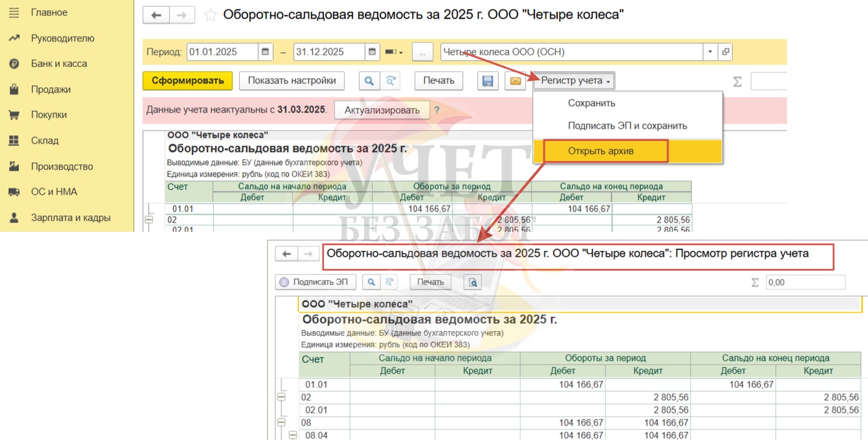
Task: Add report to favorites with star icon
Action: pyautogui.click(x=210, y=15)
